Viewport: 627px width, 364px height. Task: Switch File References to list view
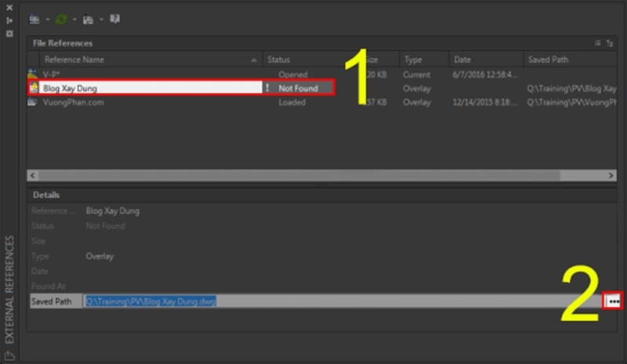point(597,43)
